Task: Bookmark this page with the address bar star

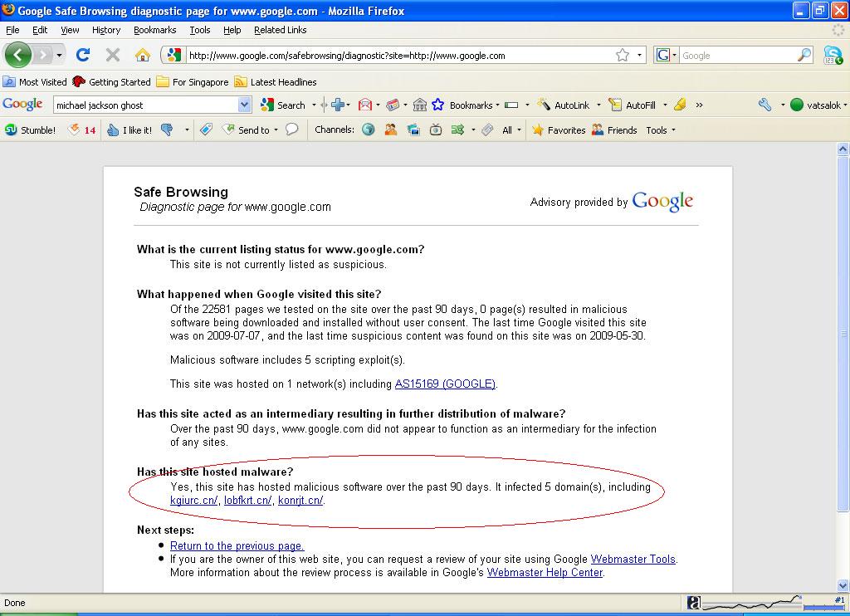Action: click(x=623, y=55)
